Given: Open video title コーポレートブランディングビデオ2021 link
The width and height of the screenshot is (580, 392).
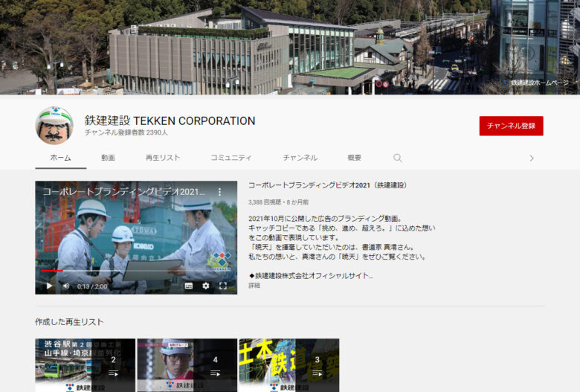Looking at the screenshot, I should (x=327, y=185).
